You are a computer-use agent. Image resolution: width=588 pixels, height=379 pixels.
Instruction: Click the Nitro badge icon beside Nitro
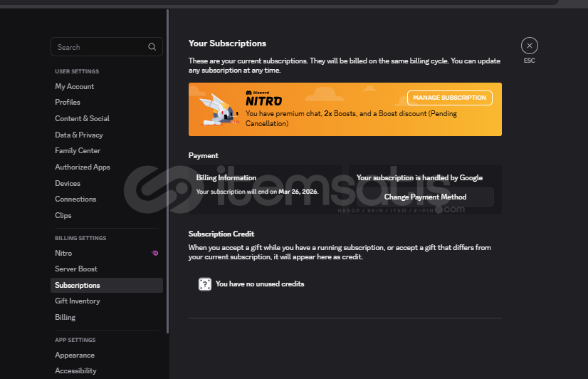(154, 253)
